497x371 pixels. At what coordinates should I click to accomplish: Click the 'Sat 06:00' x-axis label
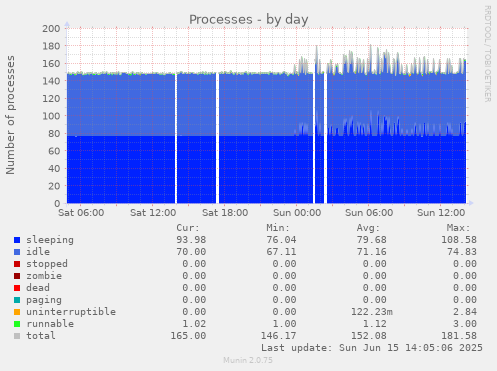(81, 213)
